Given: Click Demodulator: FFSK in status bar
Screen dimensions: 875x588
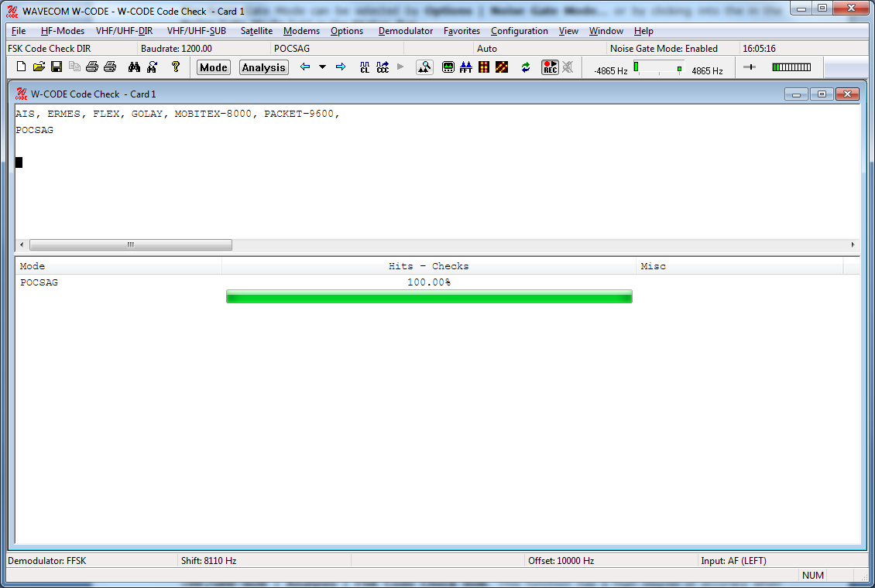Looking at the screenshot, I should click(91, 561).
